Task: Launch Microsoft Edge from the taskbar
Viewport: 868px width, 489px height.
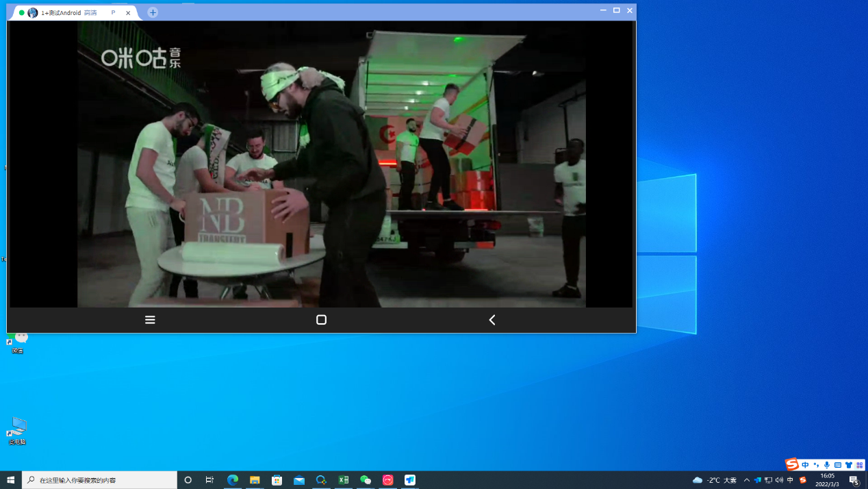Action: (x=233, y=480)
